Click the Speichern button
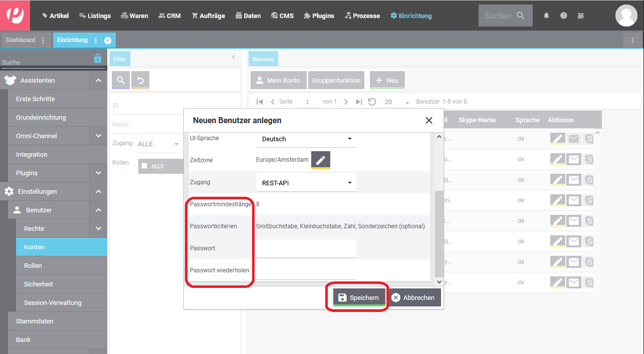644x354 pixels. coord(359,297)
